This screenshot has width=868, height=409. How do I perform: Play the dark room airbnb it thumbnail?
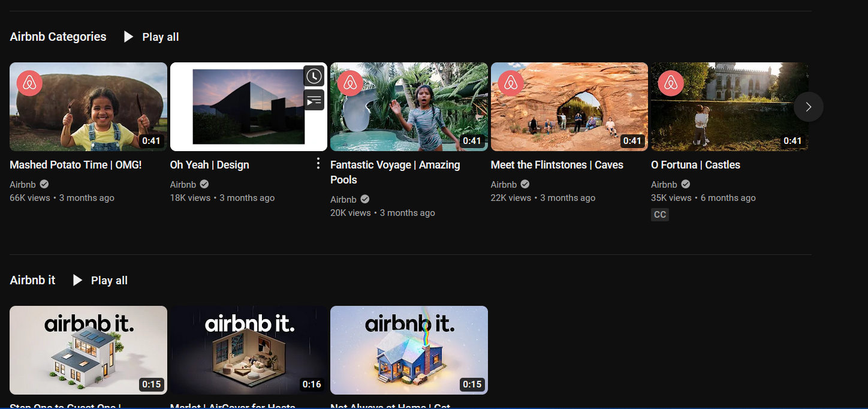tap(248, 350)
